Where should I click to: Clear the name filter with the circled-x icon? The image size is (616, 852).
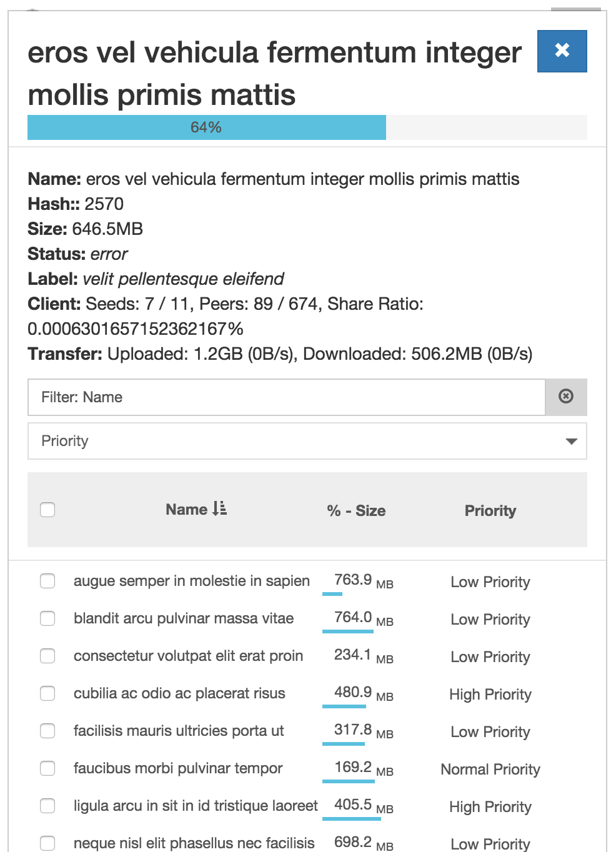[x=566, y=397]
